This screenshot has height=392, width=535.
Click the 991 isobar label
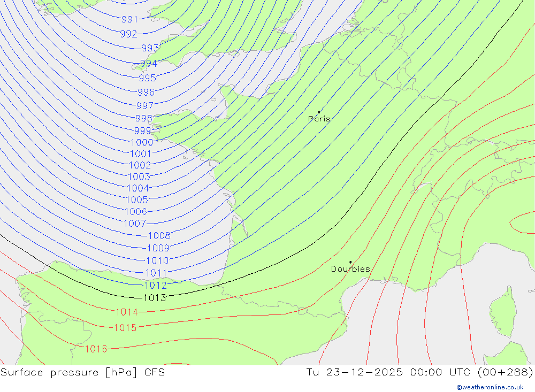coord(129,19)
